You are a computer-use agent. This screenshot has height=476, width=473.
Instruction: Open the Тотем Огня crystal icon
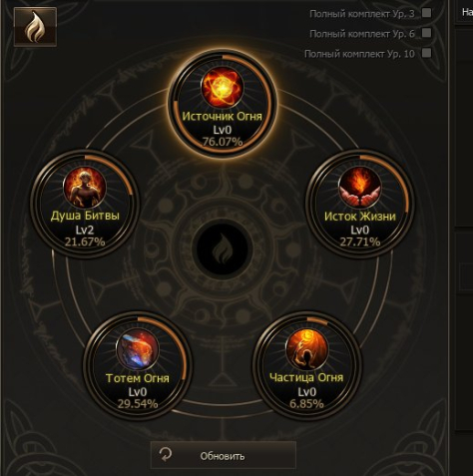[138, 350]
